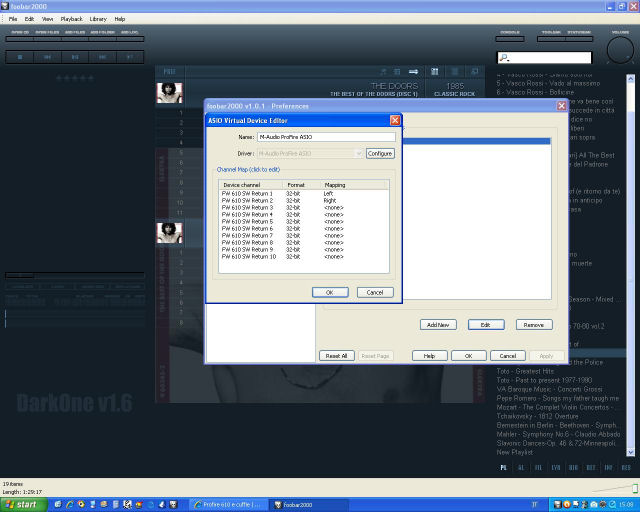Viewport: 640px width, 512px height.
Task: Click the Previous track button
Action: point(47,57)
